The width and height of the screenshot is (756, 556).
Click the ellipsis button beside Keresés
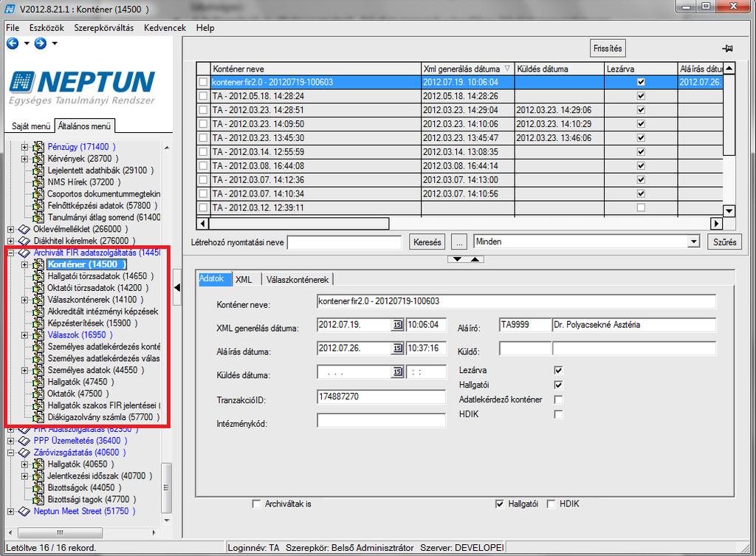coord(459,242)
